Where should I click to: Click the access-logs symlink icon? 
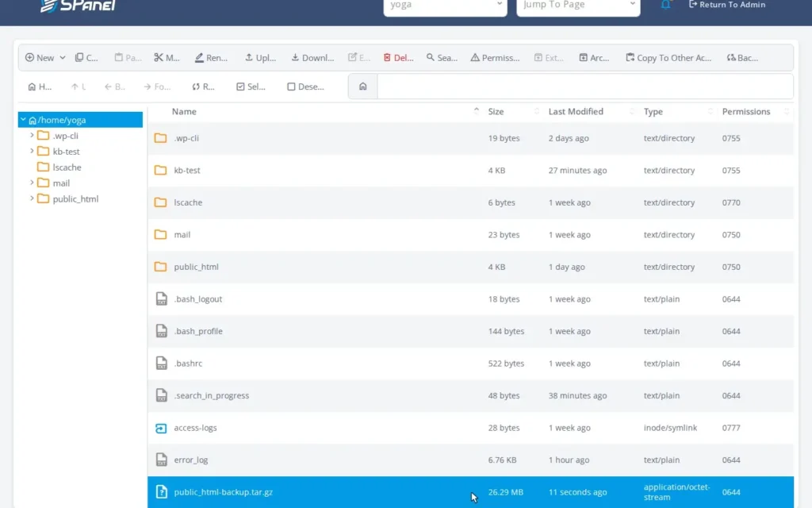161,428
